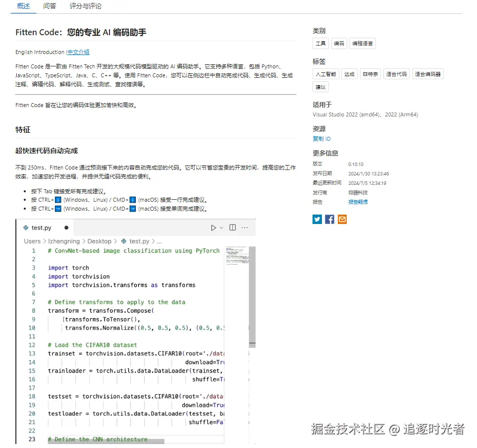477x448 pixels.
Task: Click the unsaved dot on test.py tab
Action: pos(66,227)
